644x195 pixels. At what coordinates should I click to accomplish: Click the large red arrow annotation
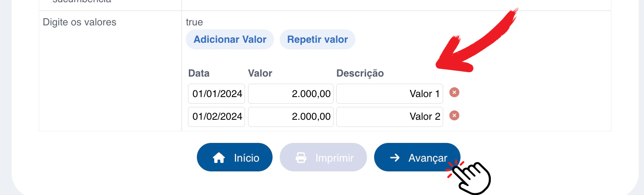point(477,40)
